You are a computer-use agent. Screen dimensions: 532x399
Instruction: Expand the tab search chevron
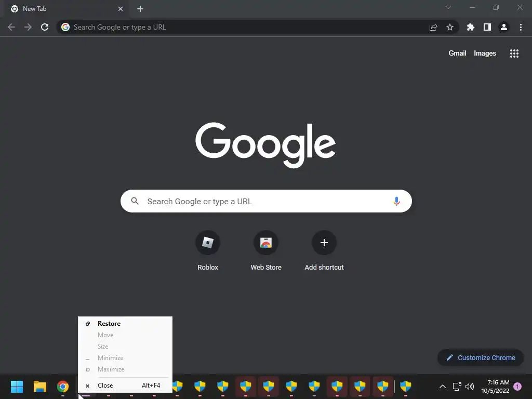coord(448,7)
